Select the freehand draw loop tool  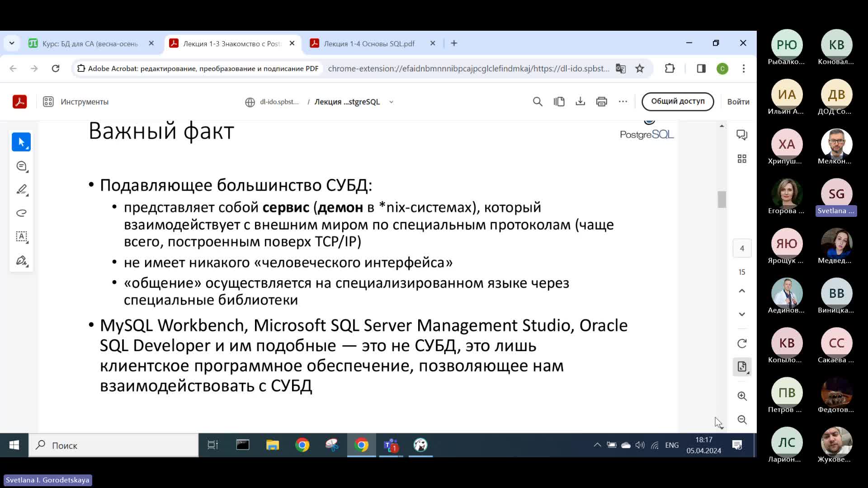[21, 213]
